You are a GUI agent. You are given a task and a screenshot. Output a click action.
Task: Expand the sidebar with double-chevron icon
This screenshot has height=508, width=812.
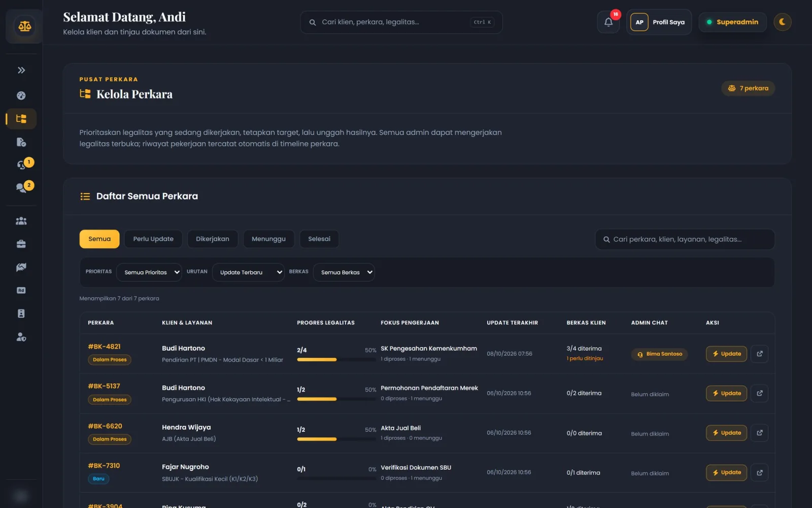tap(21, 70)
